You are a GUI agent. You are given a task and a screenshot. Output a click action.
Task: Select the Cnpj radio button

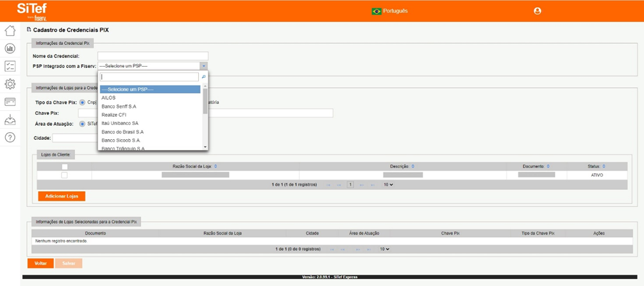82,103
